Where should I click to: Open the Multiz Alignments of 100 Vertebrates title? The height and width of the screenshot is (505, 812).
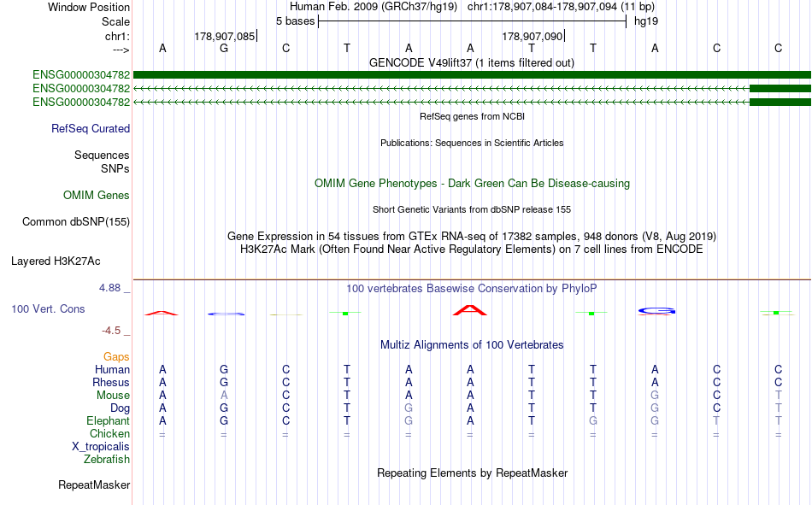pyautogui.click(x=472, y=345)
